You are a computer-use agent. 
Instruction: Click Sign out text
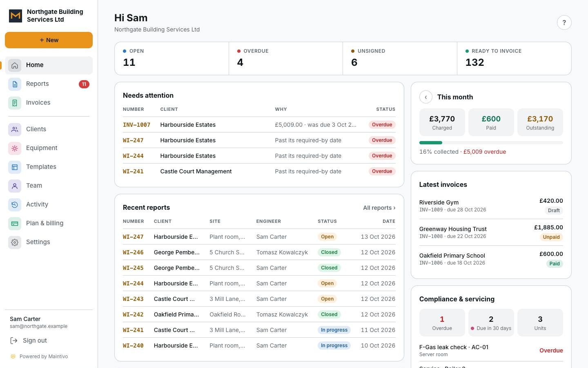tap(35, 341)
